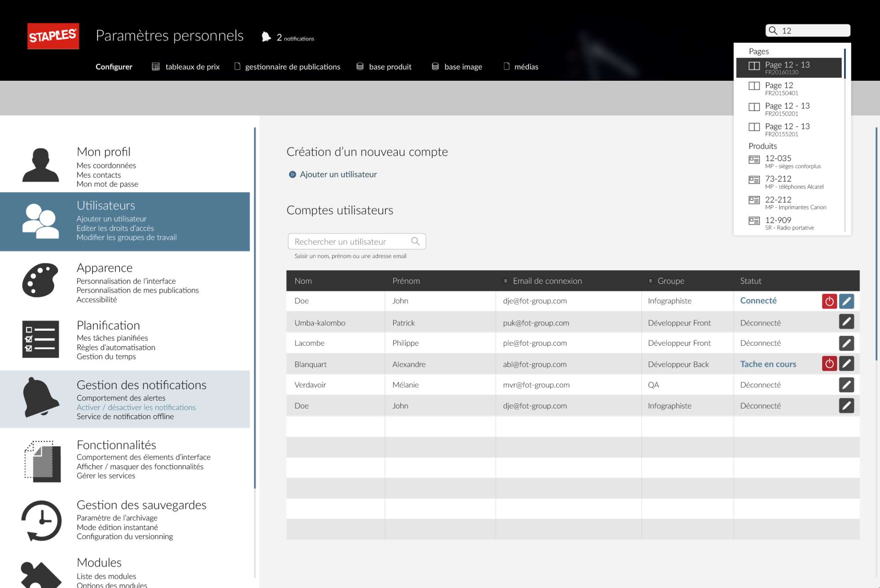The width and height of the screenshot is (880, 588).
Task: Open the Apparence palette icon
Action: pos(40,280)
